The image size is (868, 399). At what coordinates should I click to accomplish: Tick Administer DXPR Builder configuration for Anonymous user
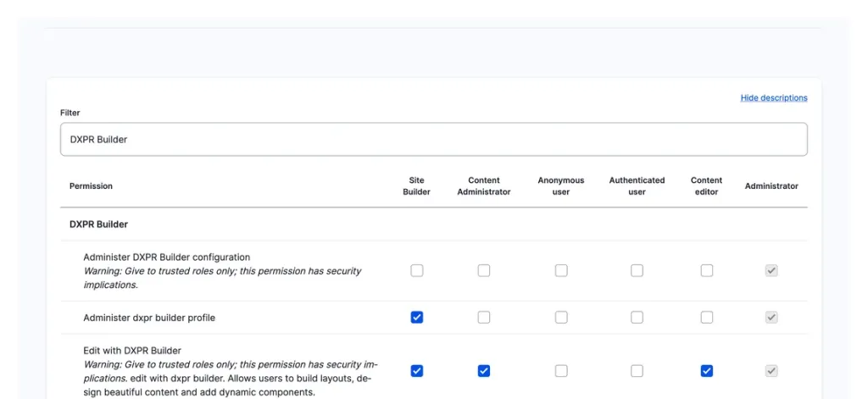coord(561,270)
